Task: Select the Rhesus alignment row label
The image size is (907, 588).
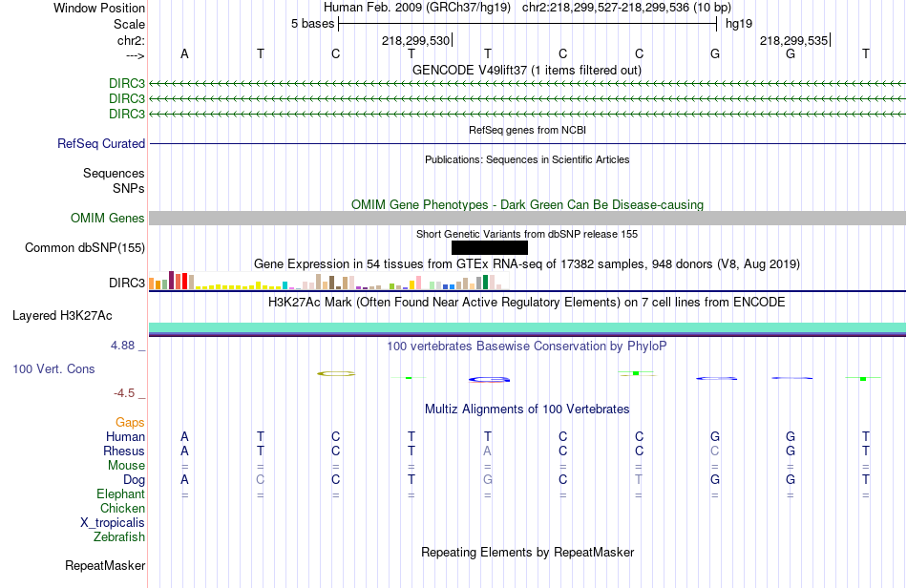Action: [x=124, y=451]
